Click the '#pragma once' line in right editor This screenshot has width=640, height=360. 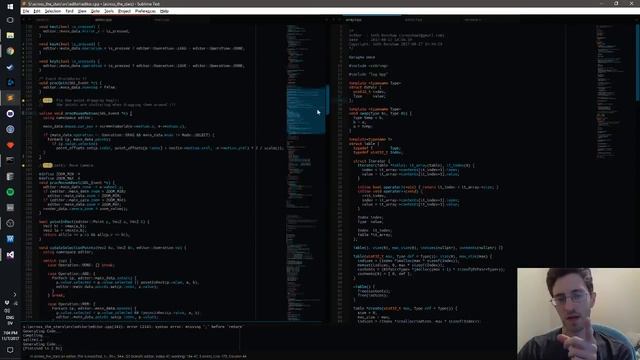[362, 57]
